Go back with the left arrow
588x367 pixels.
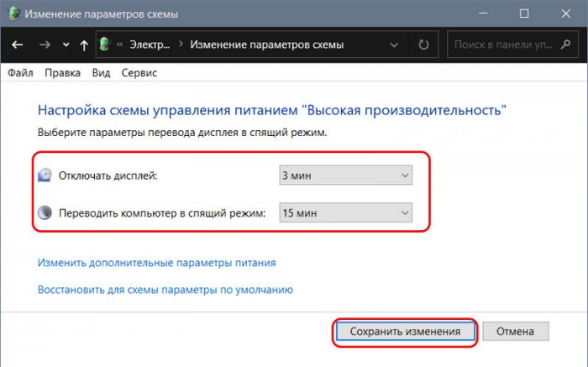click(18, 45)
